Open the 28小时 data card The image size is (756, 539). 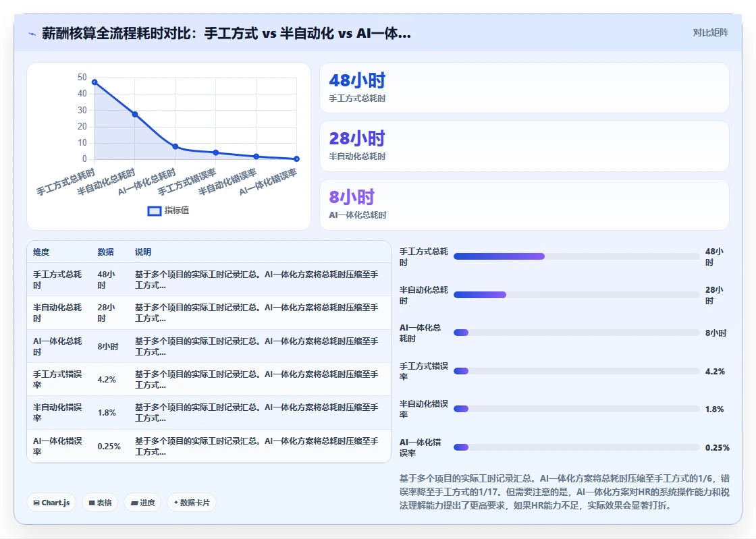[524, 146]
